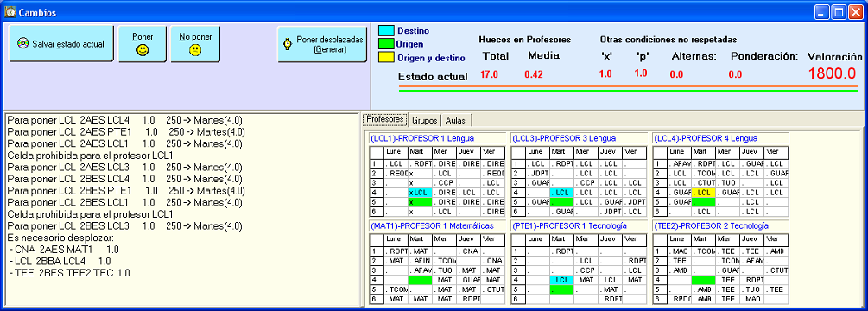Screen dimensions: 868x311
Task: Switch to the Aulas tab
Action: 456,120
